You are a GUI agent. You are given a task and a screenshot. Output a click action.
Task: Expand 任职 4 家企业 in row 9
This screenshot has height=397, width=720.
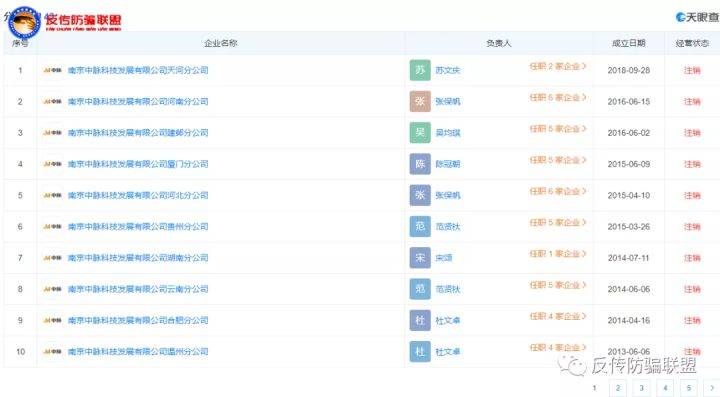pyautogui.click(x=558, y=316)
